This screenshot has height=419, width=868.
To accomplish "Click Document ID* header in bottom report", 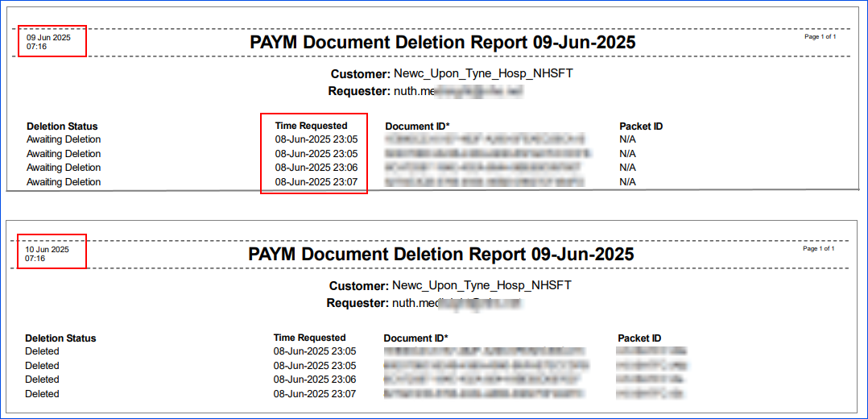I will click(415, 338).
